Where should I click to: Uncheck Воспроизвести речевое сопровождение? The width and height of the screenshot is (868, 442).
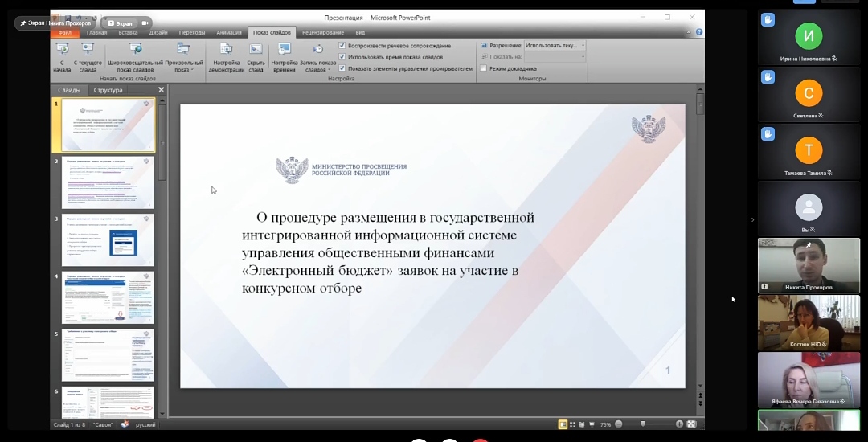tap(342, 46)
